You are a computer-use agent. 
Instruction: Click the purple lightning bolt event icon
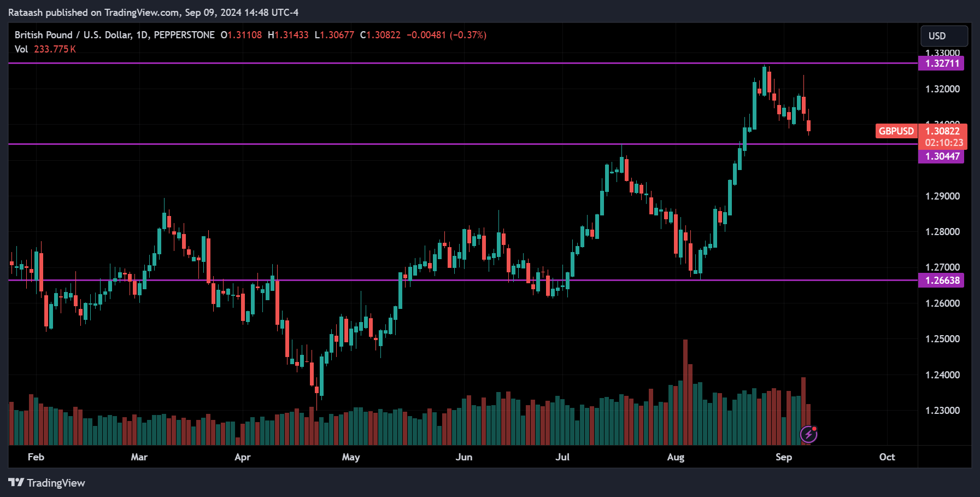point(808,435)
